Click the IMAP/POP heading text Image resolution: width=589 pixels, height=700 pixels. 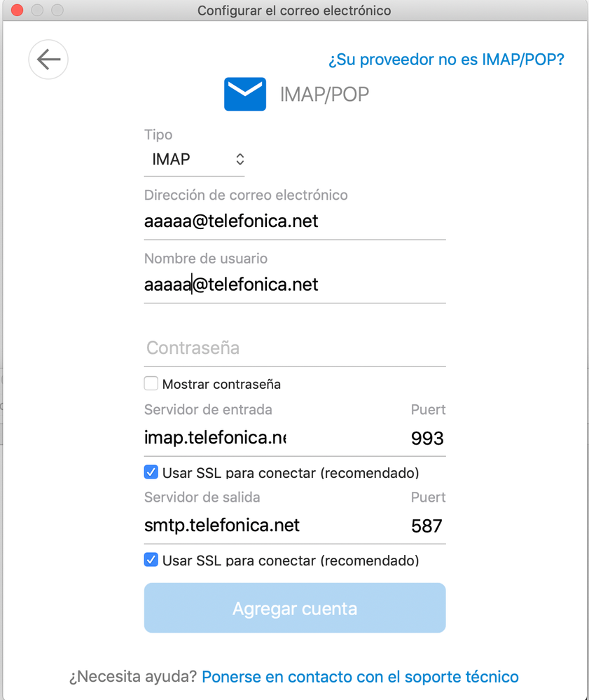pos(324,95)
